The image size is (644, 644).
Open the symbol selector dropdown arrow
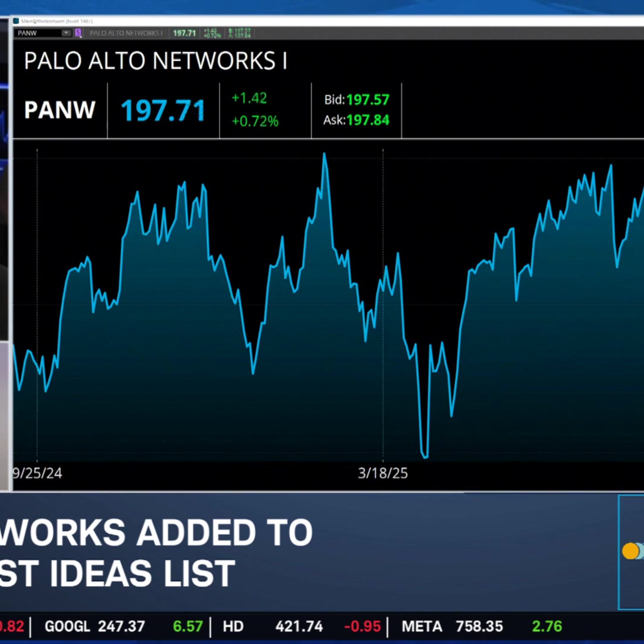(67, 33)
